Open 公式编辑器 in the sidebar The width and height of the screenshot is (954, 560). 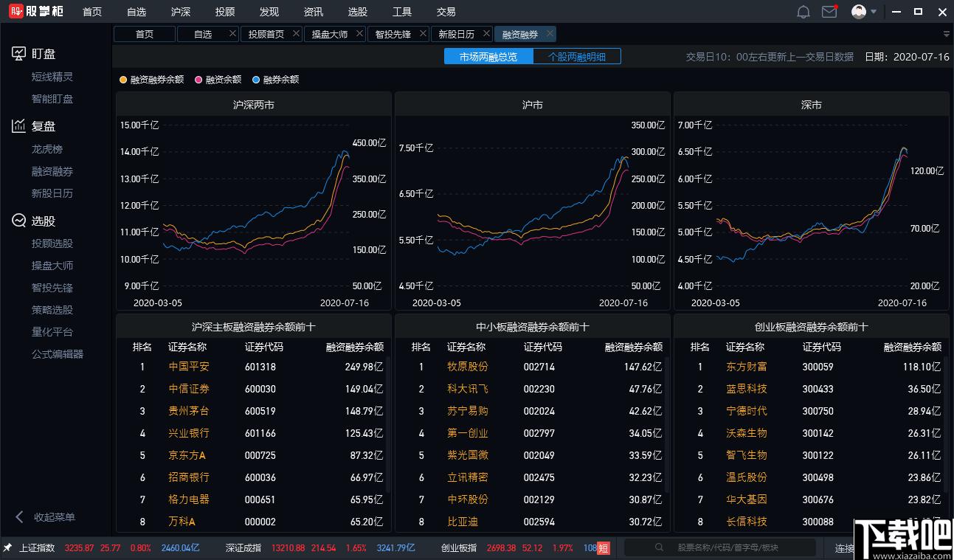(x=58, y=354)
